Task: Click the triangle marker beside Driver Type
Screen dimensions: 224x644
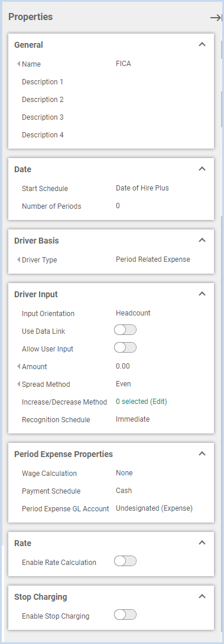Action: [18, 259]
